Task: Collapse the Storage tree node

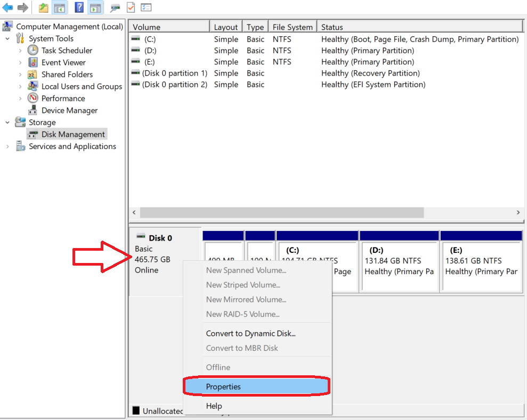Action: 7,122
